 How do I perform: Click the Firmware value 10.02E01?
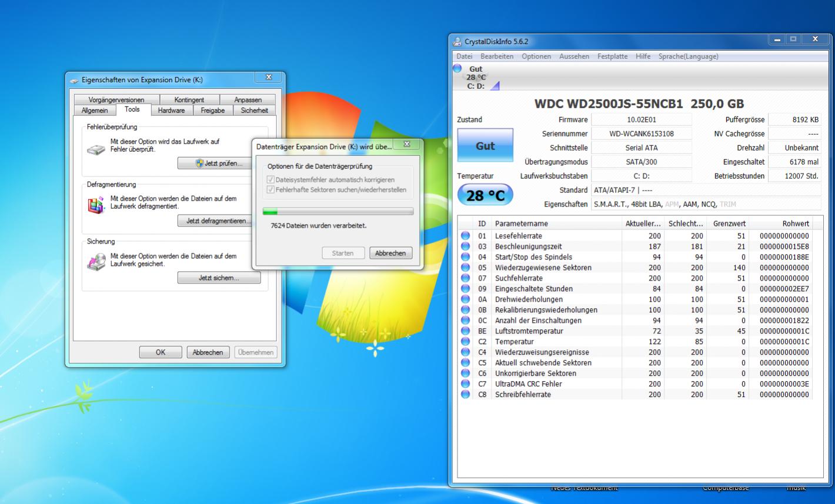tap(641, 119)
